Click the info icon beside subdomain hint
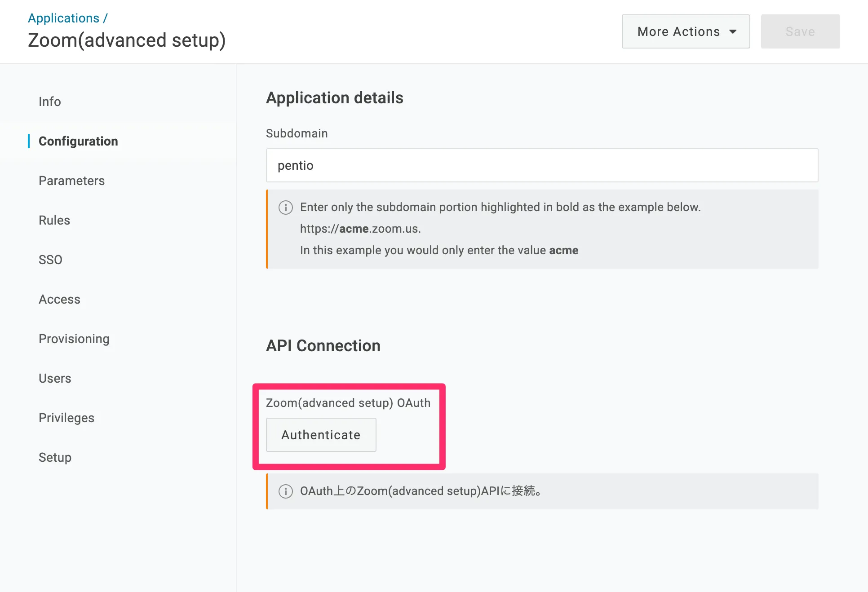This screenshot has width=868, height=592. [285, 208]
